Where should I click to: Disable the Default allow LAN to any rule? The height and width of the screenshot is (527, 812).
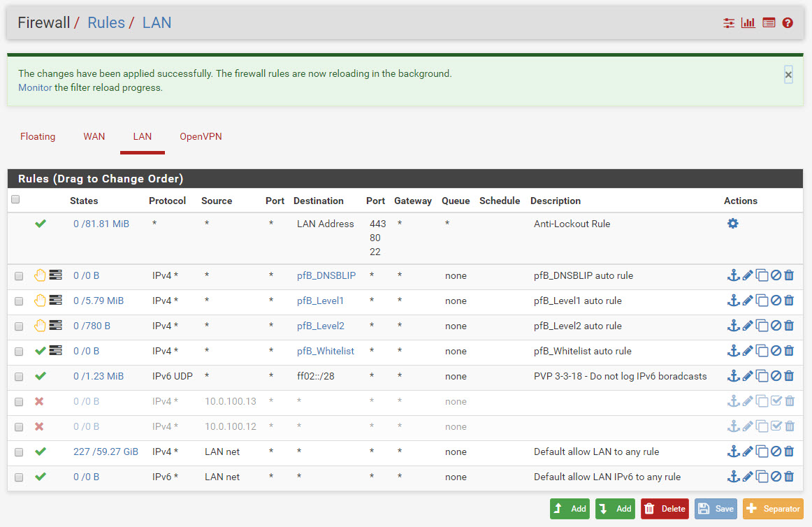coord(775,452)
